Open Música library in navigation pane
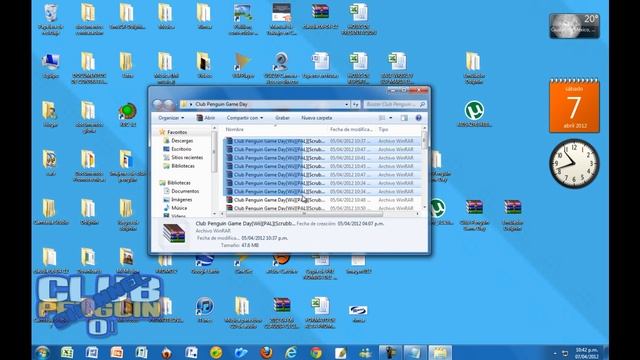The height and width of the screenshot is (360, 640). [x=179, y=208]
